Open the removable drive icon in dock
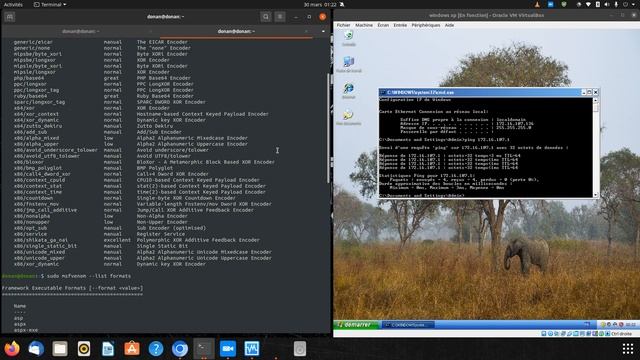This screenshot has height=360, width=640. [x=300, y=349]
